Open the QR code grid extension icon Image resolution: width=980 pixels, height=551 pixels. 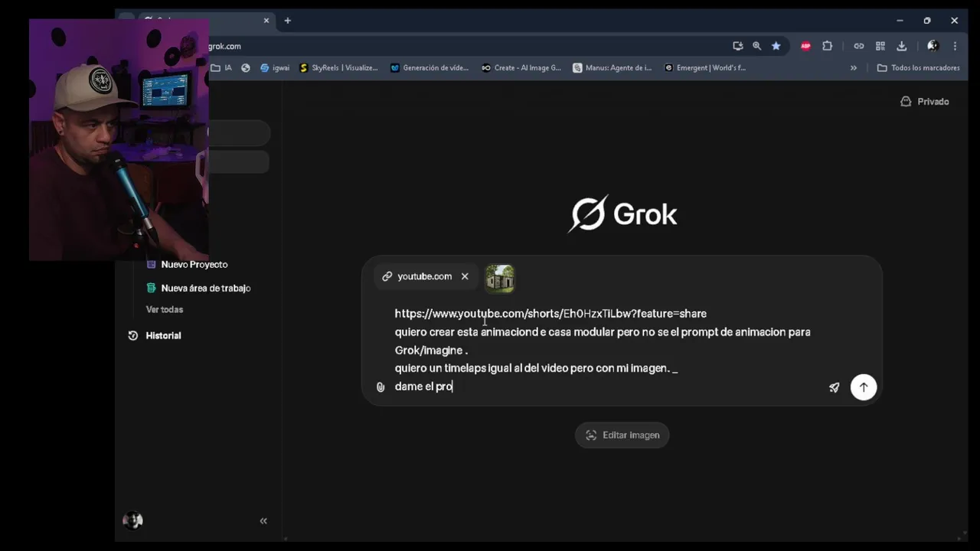tap(880, 46)
